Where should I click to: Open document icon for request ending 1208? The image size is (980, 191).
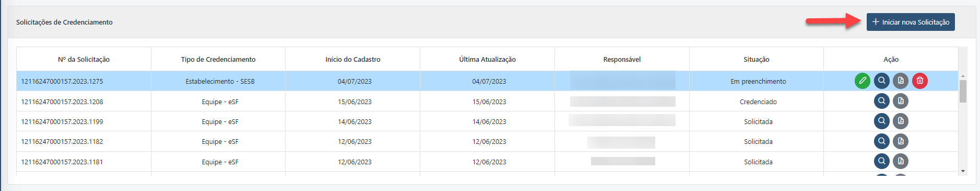[x=901, y=101]
